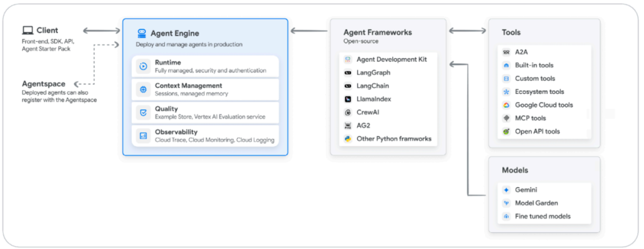Click the Ecosystem tools asterisk icon
The image size is (644, 249).
[506, 91]
